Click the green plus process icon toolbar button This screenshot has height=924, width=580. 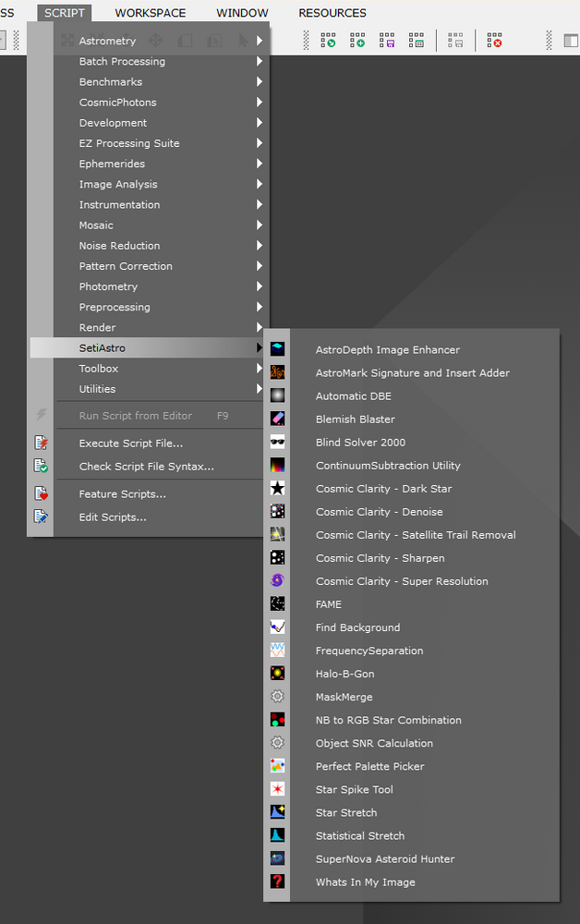356,40
